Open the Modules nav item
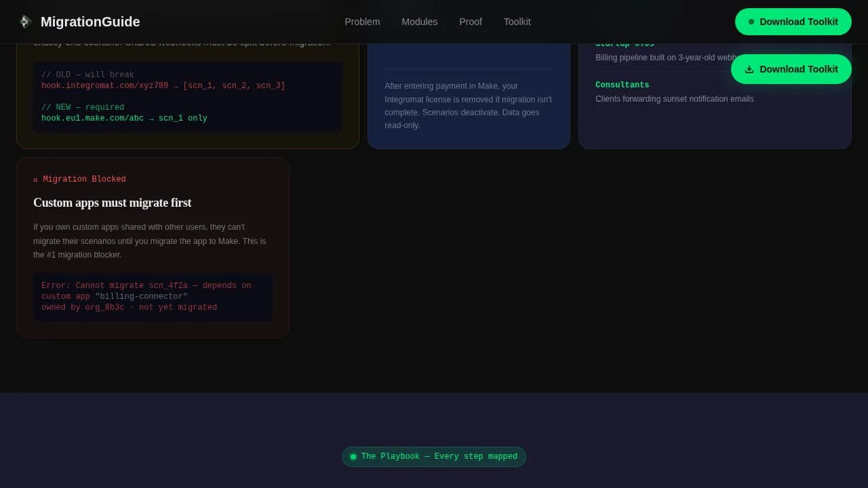The height and width of the screenshot is (488, 868). (420, 22)
